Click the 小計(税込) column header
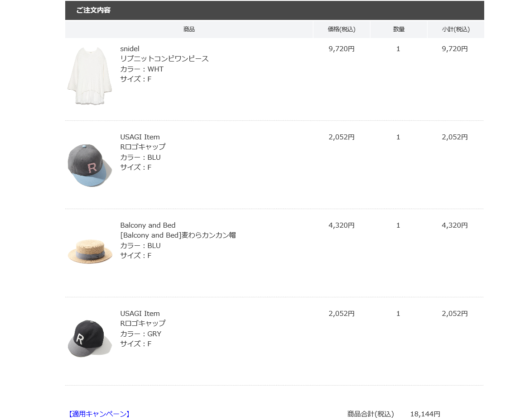Screen dimensions: 520x420 456,29
